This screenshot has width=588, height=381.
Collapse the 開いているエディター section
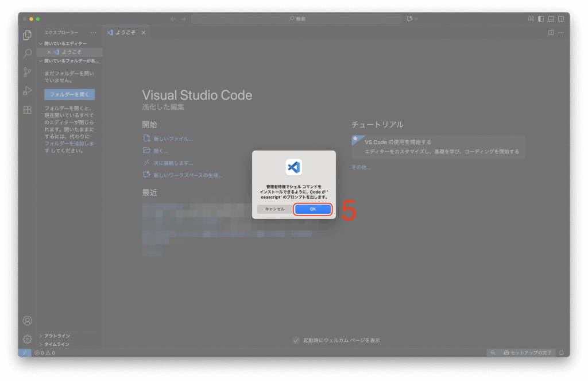(65, 44)
